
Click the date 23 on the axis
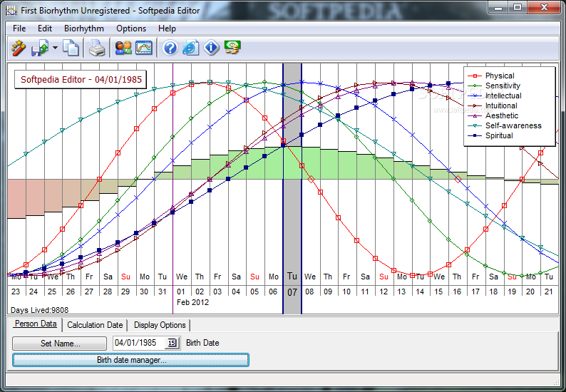pos(16,292)
